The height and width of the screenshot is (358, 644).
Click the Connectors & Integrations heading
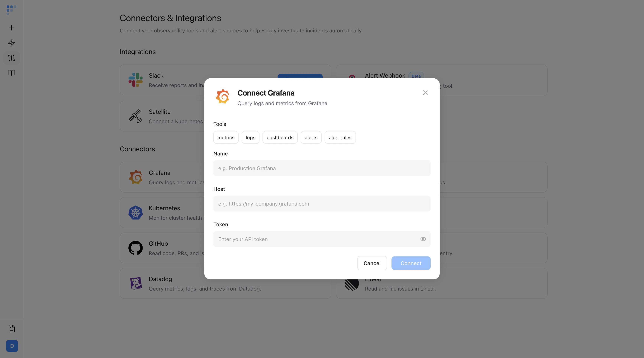tap(170, 18)
